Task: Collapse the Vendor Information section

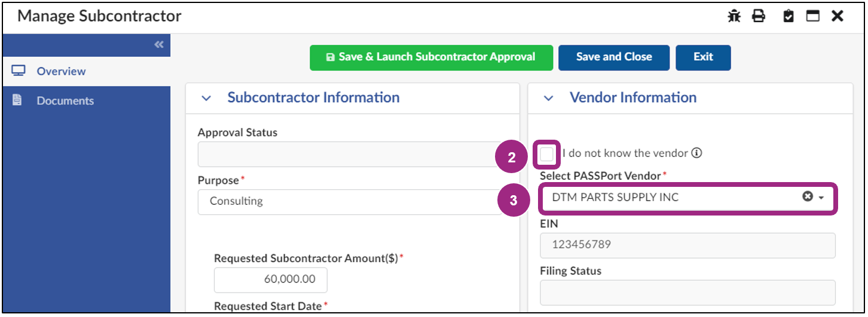Action: pos(549,99)
